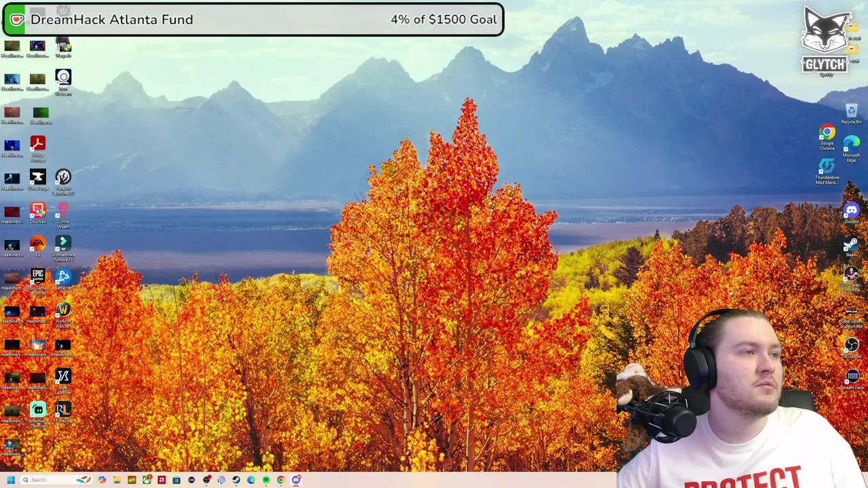Open Microsoft Edge desktop shortcut
Screen dimensions: 868x488
click(x=852, y=148)
